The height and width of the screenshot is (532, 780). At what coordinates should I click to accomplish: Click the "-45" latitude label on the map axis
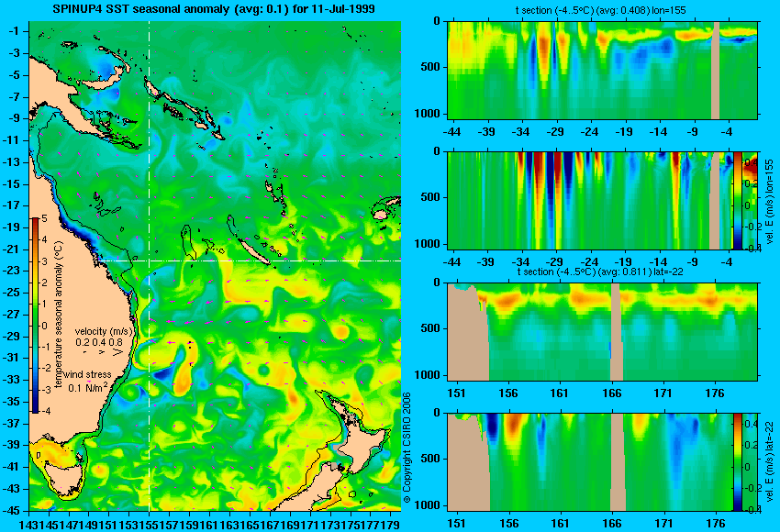coord(12,511)
